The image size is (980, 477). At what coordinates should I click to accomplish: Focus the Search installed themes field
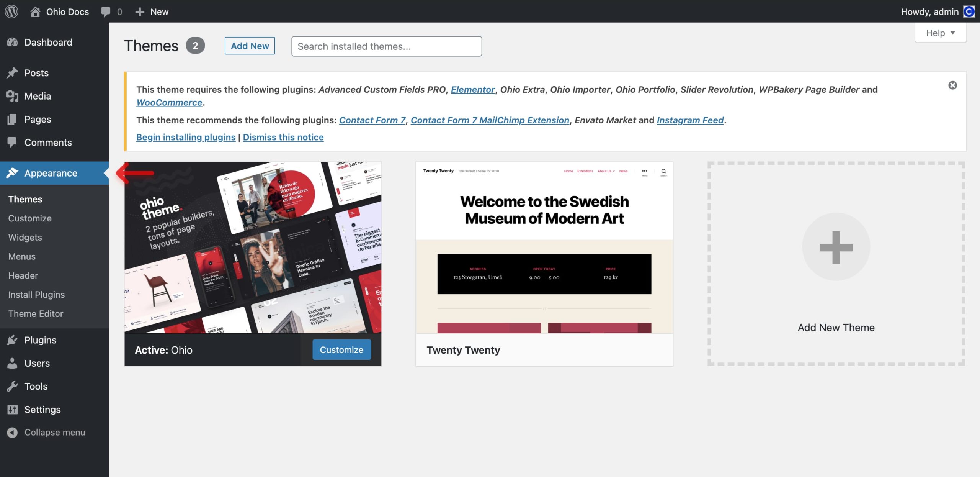[x=387, y=46]
